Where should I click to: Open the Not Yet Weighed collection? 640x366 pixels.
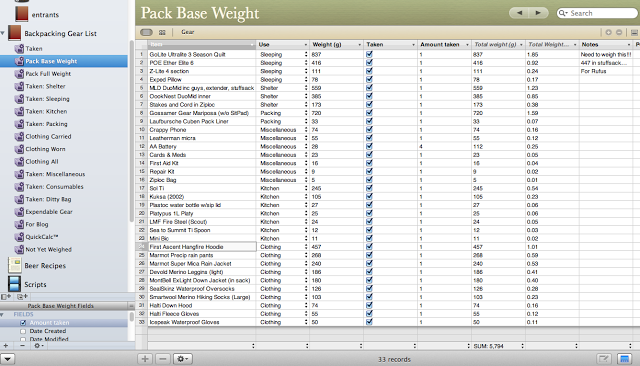coord(49,250)
